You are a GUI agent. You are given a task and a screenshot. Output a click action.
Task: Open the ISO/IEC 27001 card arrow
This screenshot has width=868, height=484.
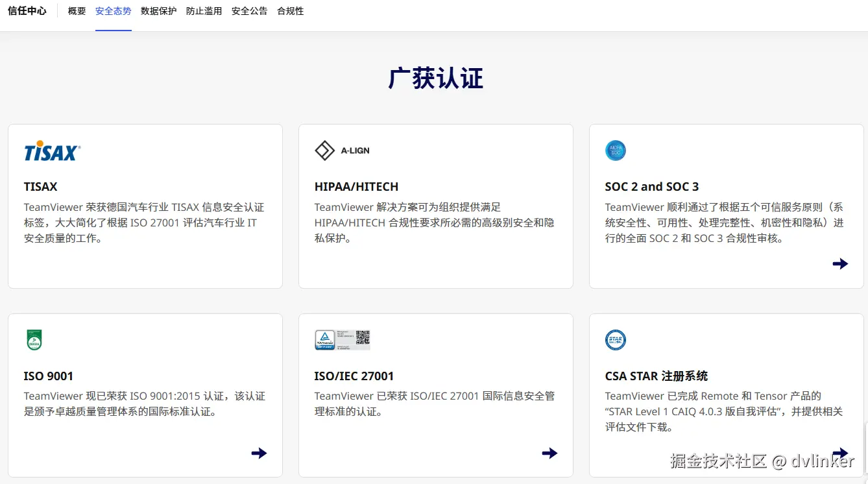549,453
